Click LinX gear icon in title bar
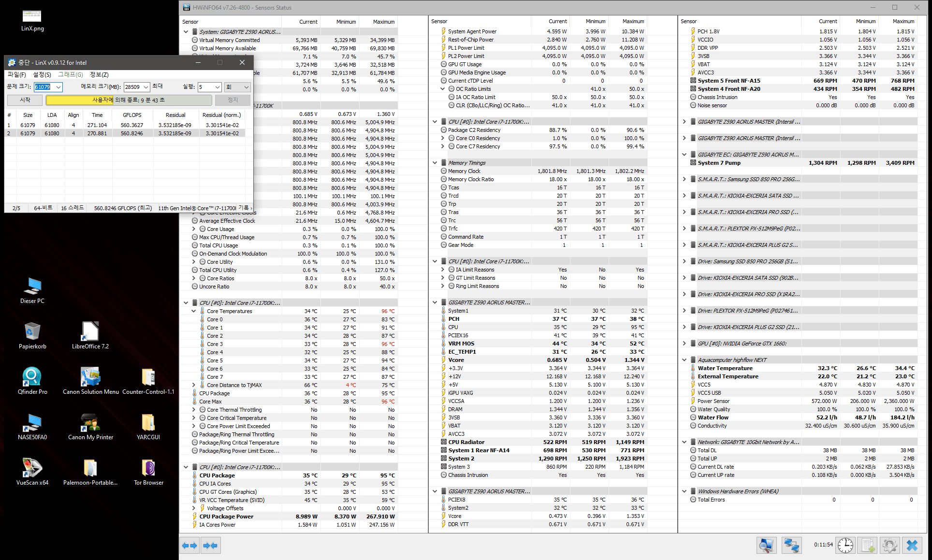Viewport: 932px width, 560px height. (12, 62)
